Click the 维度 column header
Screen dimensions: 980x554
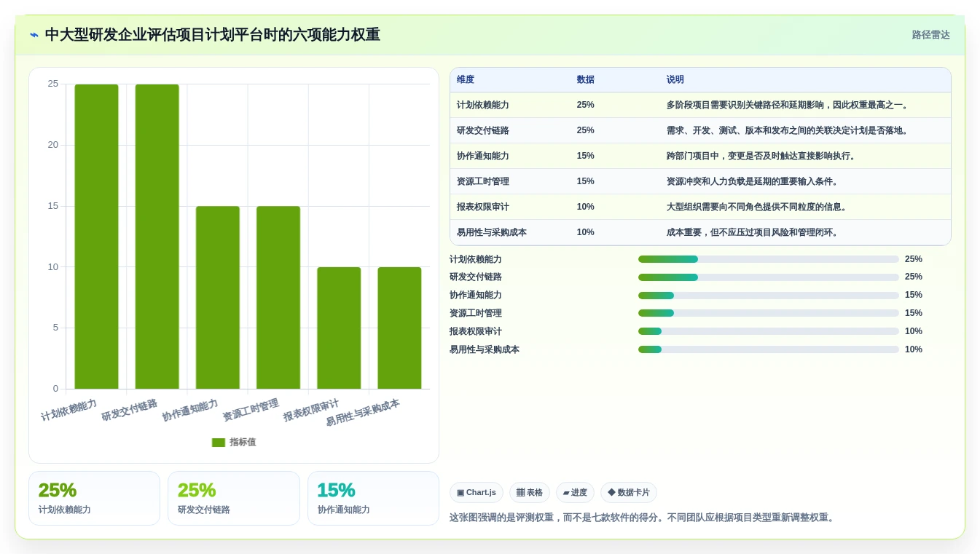coord(466,80)
